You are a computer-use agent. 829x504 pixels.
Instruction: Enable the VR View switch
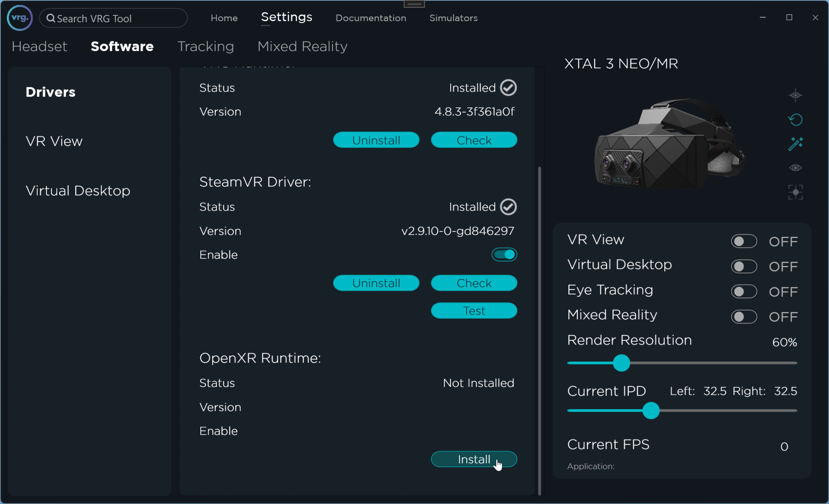tap(744, 241)
